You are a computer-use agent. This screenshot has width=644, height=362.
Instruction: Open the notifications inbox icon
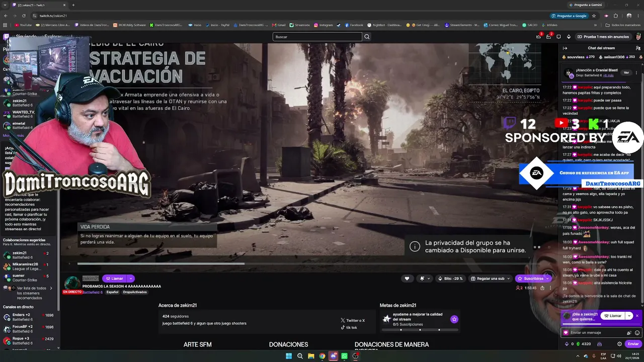point(548,37)
